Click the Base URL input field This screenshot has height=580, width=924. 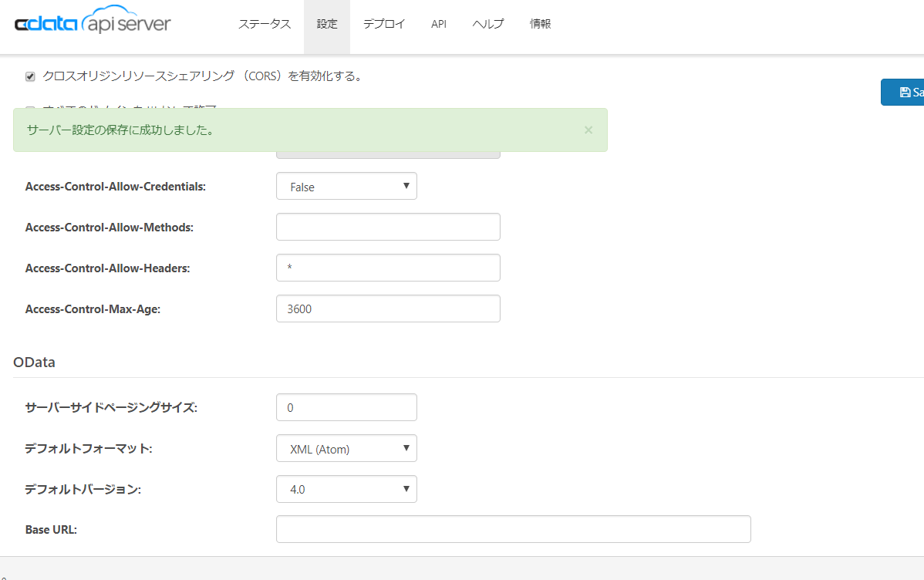tap(513, 529)
